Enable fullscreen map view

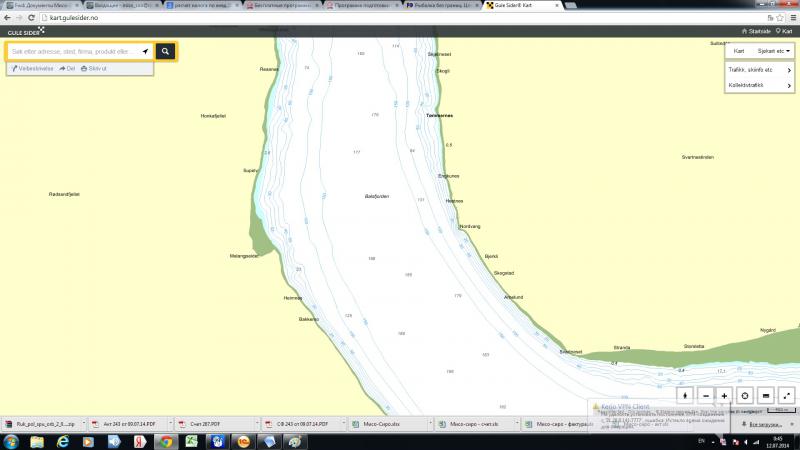click(786, 396)
